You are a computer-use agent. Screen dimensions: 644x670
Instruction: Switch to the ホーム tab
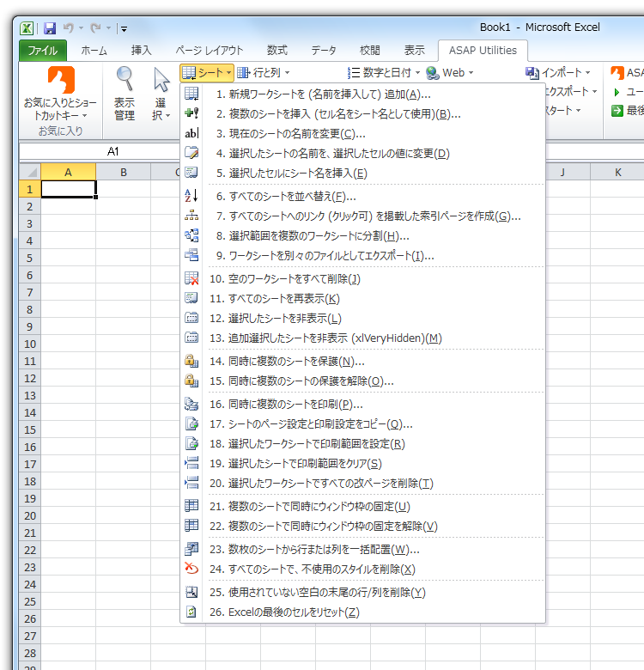tap(94, 51)
